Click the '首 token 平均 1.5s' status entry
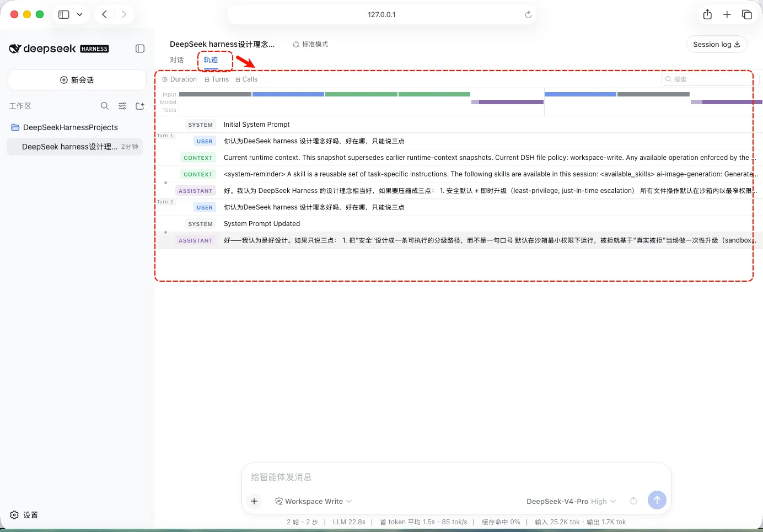 click(x=407, y=522)
